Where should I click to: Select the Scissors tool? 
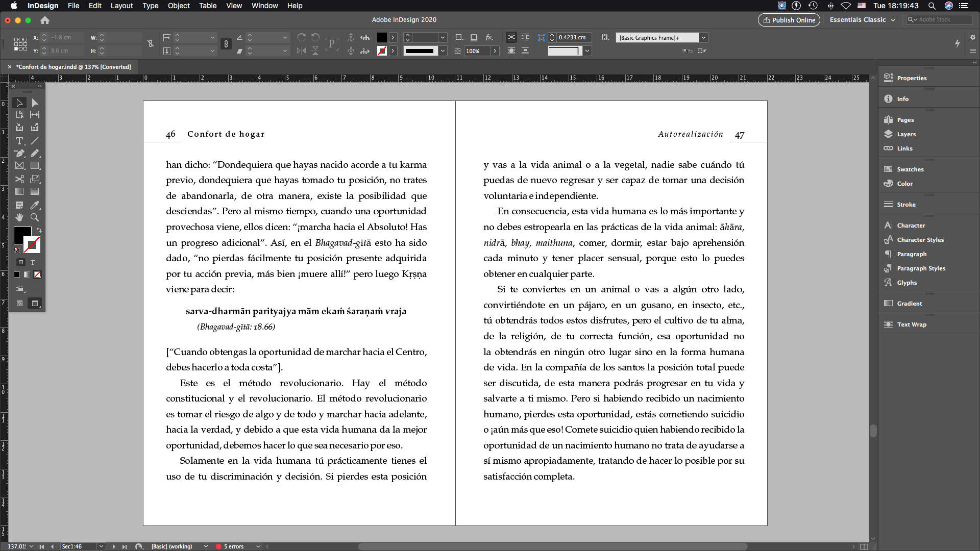tap(19, 179)
